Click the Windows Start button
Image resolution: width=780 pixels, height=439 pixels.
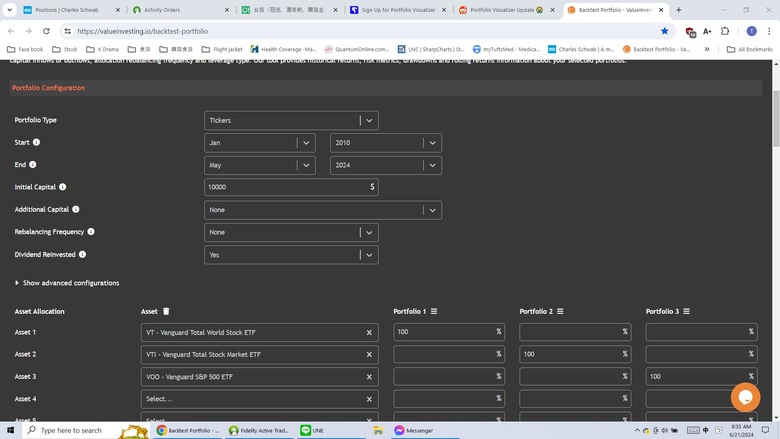pyautogui.click(x=10, y=430)
